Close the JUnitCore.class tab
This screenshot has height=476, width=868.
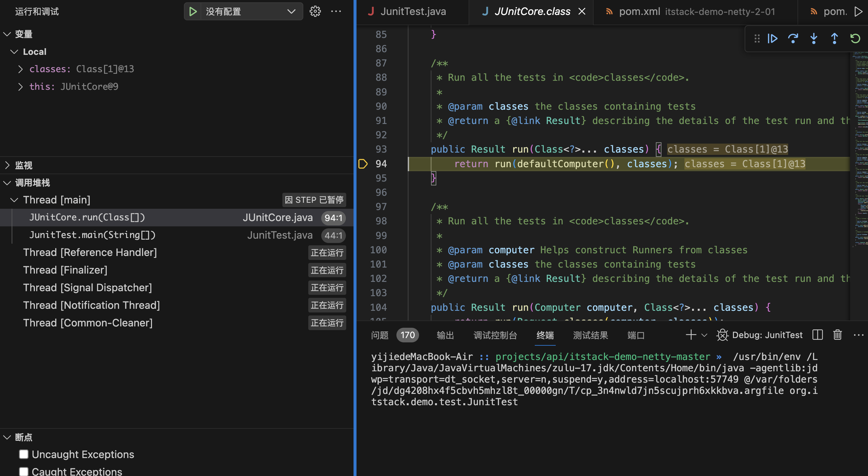tap(582, 12)
